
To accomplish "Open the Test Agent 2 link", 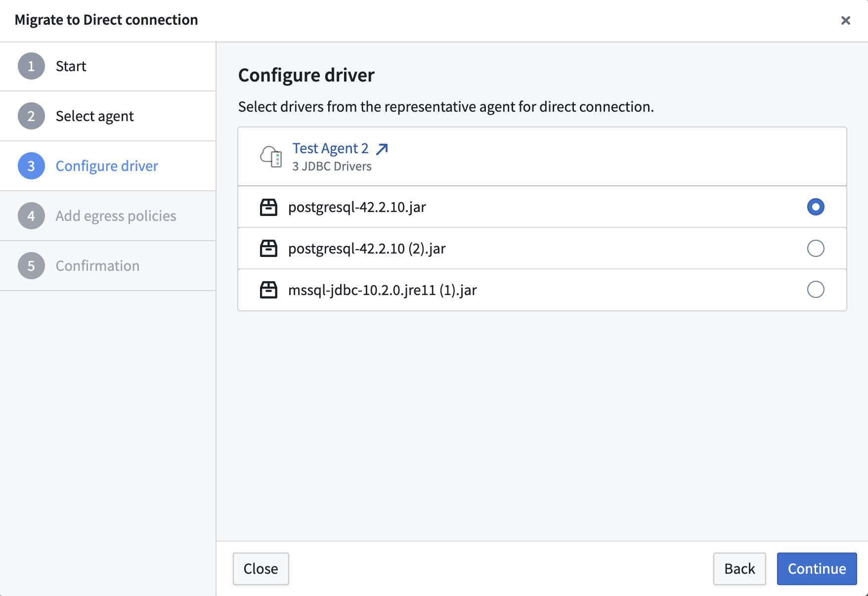I will (330, 148).
